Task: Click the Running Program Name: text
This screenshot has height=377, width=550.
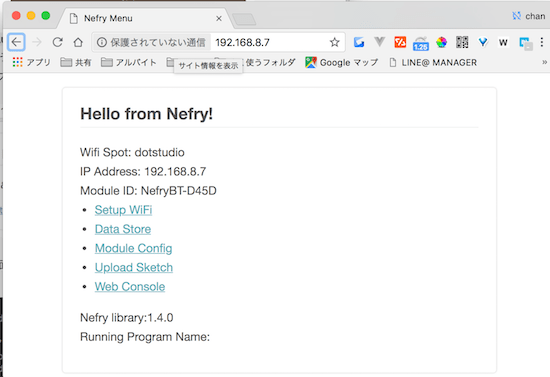Action: tap(145, 337)
